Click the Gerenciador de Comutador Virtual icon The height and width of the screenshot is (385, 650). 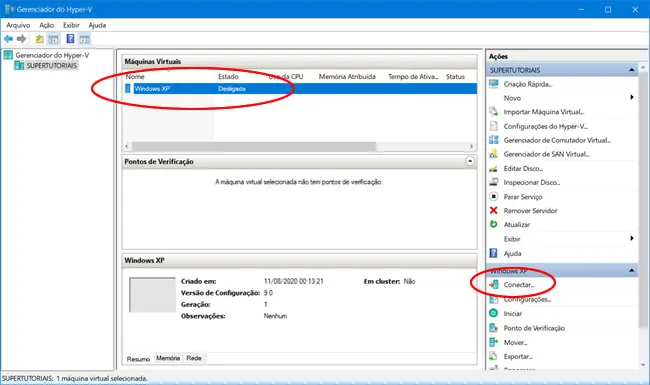[x=494, y=140]
